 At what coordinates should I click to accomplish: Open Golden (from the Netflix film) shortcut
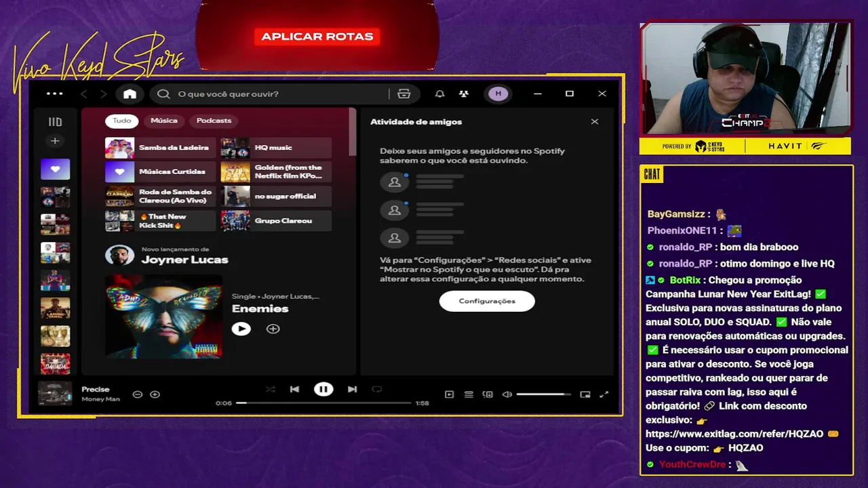[276, 172]
